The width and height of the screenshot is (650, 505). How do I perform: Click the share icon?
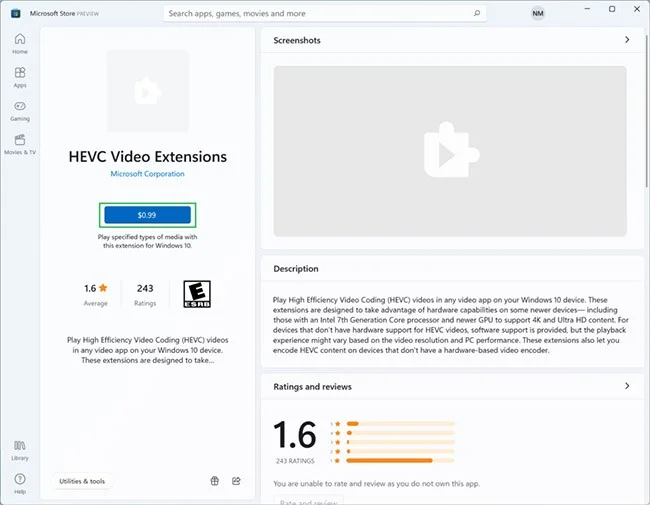coord(236,481)
